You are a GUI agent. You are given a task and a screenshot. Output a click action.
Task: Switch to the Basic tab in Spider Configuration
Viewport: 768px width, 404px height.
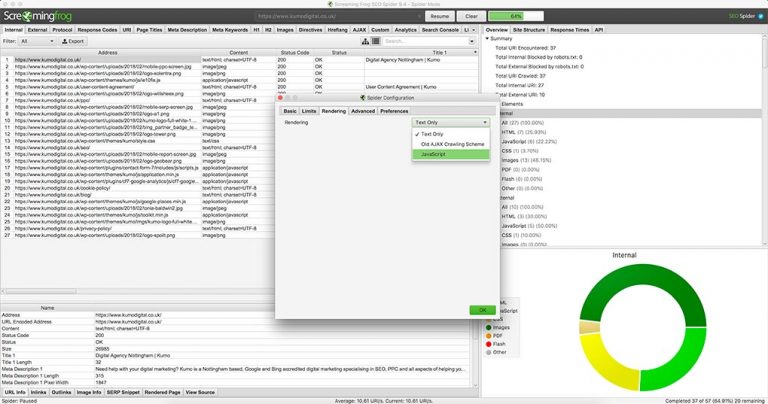pos(290,111)
